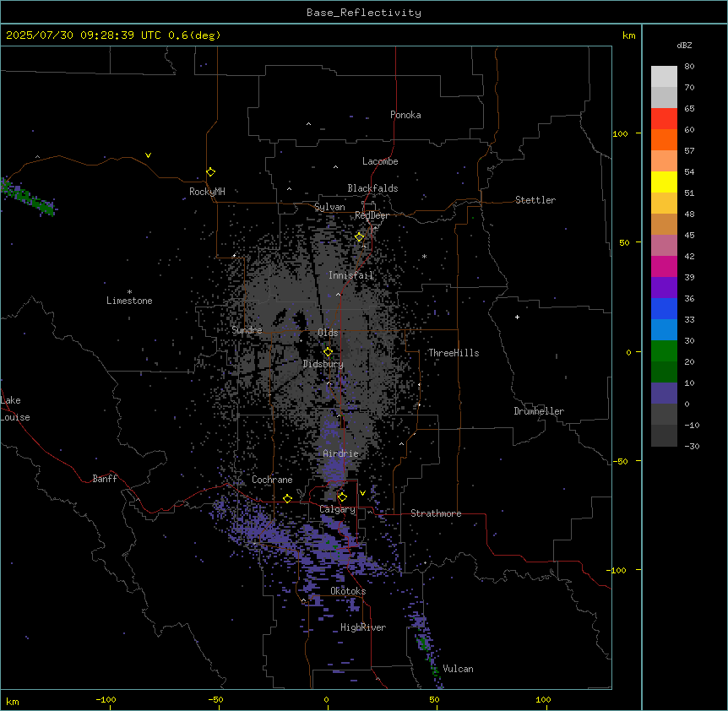Click the yellow diamond marker right of Cochrane
Screen dimensions: 728x711
[x=287, y=498]
